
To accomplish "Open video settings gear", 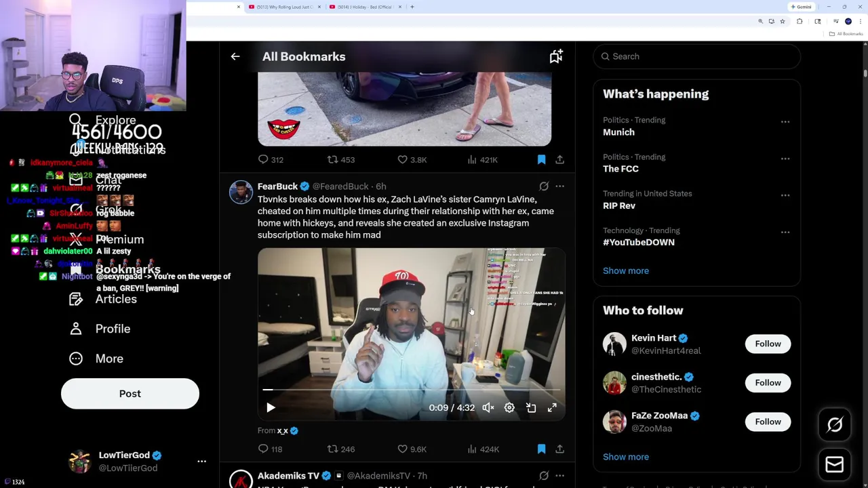I will coord(509,407).
